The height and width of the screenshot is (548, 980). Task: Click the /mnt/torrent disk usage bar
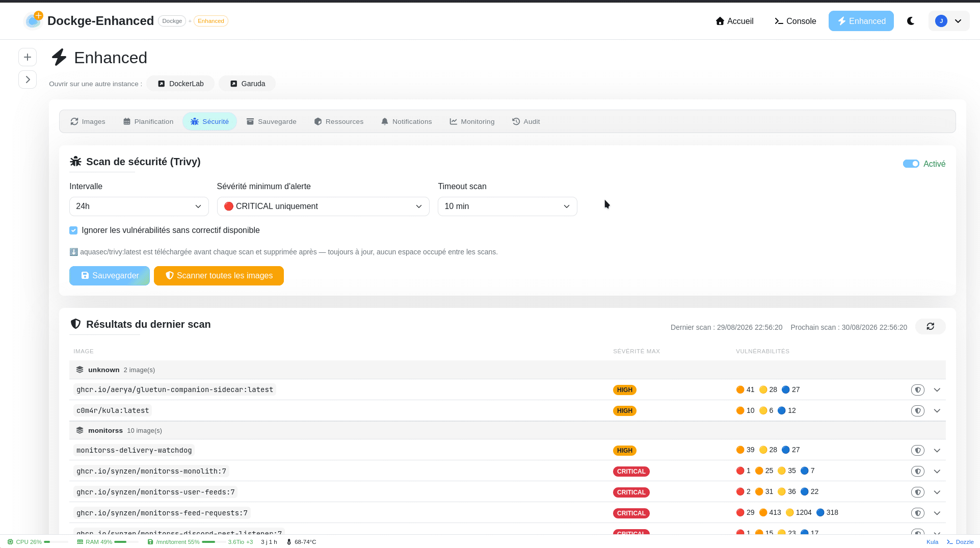click(214, 542)
